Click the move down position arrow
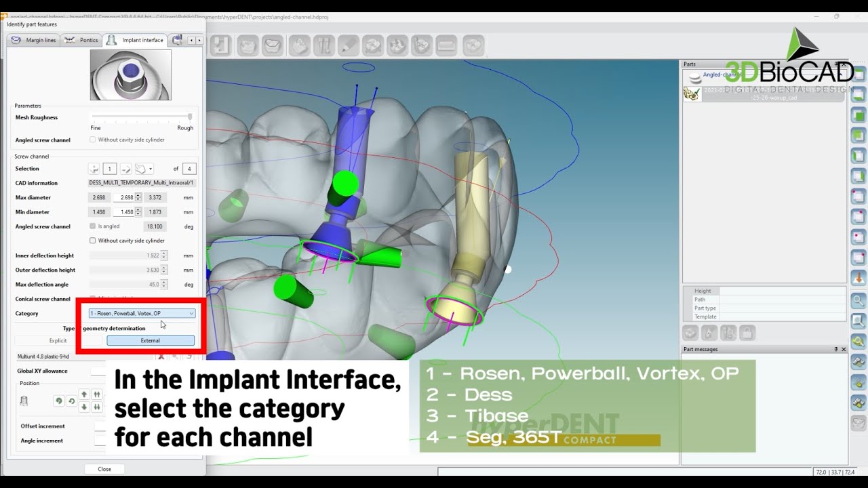 (84, 407)
